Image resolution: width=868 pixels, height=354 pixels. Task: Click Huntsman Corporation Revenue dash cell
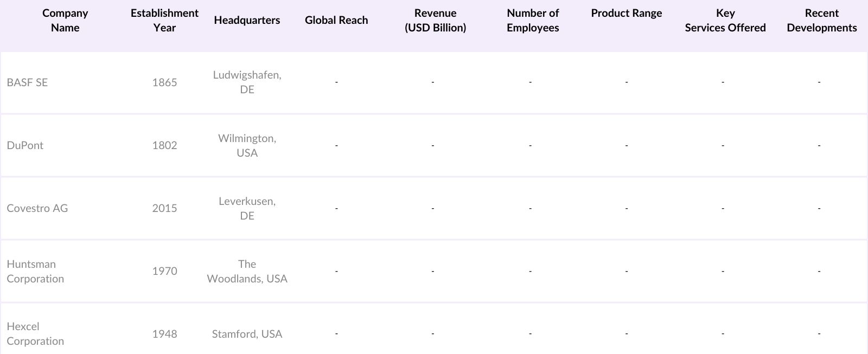432,271
